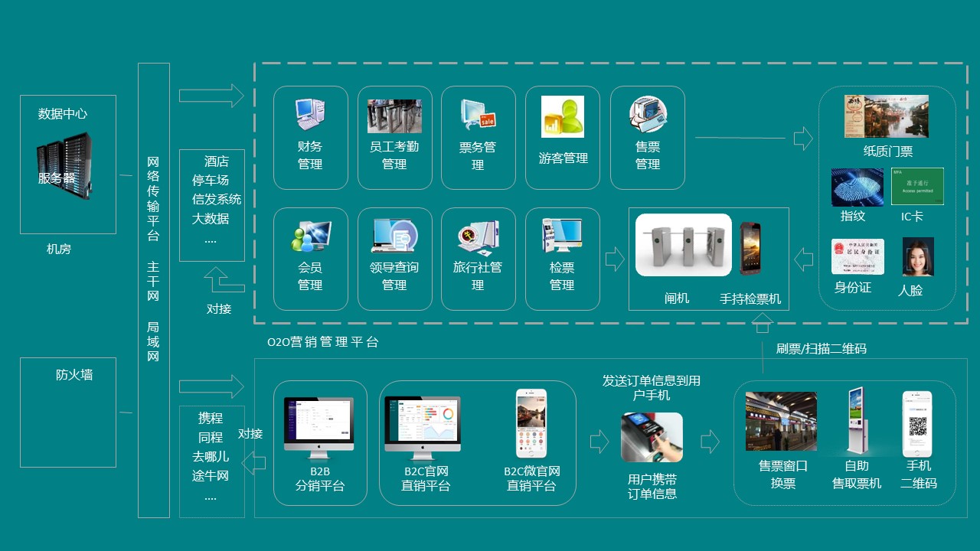Click the 财务管理 computer icon
This screenshot has height=551, width=980.
tap(310, 114)
